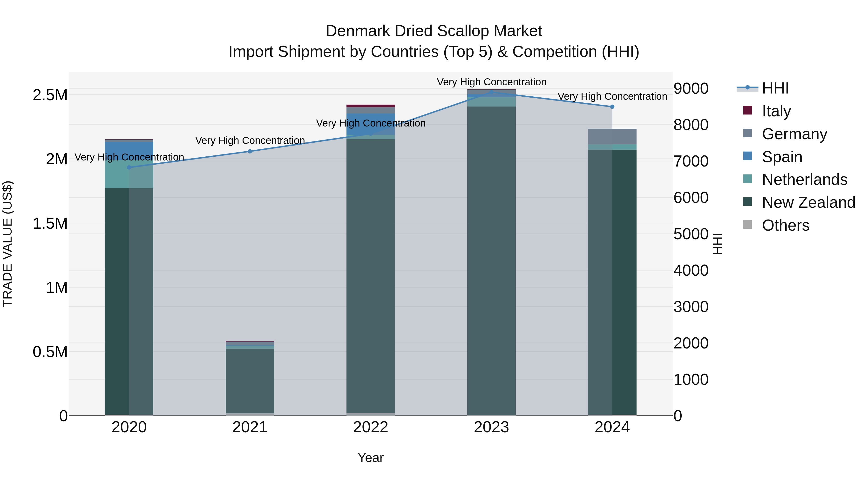Click the Netherlands legend color swatch
The height and width of the screenshot is (488, 868).
[747, 179]
